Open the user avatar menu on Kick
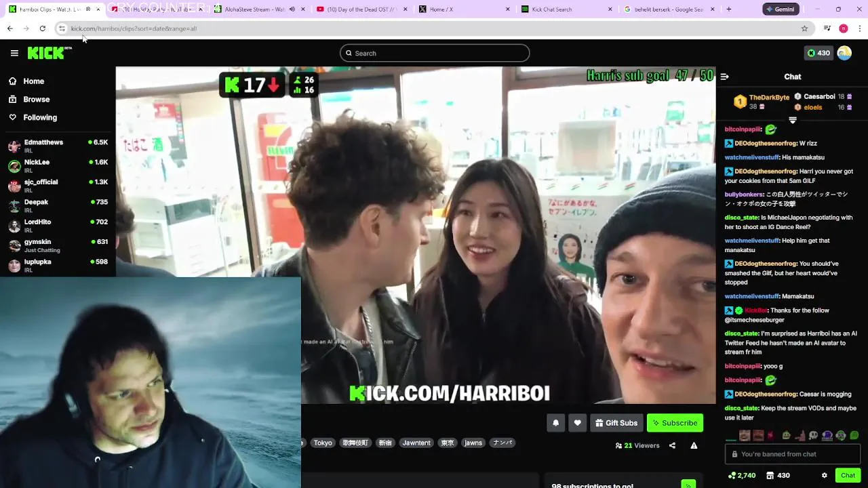 844,53
